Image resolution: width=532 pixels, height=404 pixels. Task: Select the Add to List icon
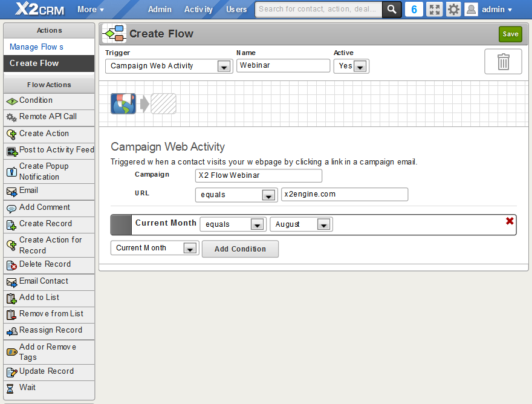pos(11,299)
